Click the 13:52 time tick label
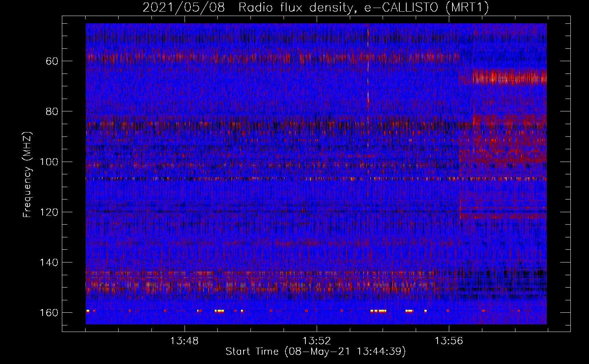The width and height of the screenshot is (589, 364). tap(317, 341)
